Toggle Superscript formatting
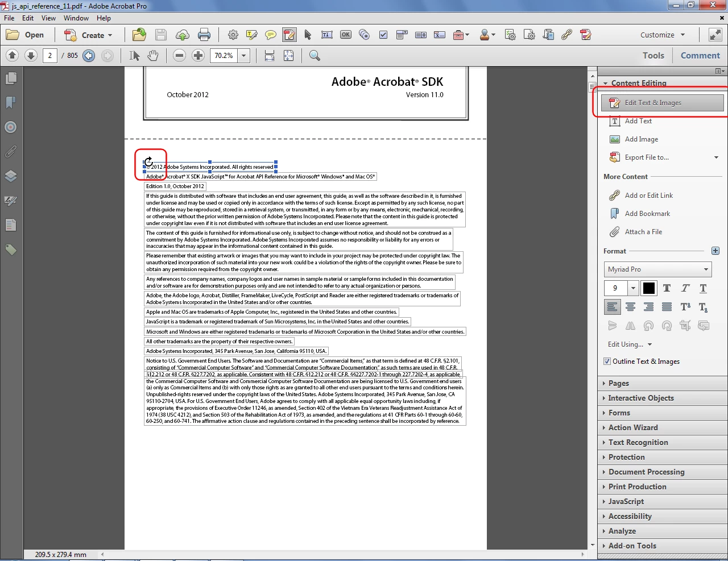The height and width of the screenshot is (561, 728). [685, 307]
